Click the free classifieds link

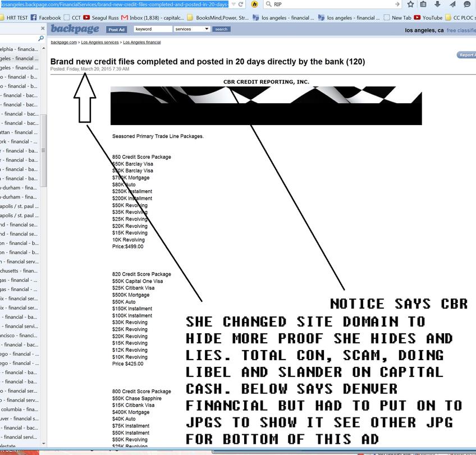pyautogui.click(x=461, y=30)
